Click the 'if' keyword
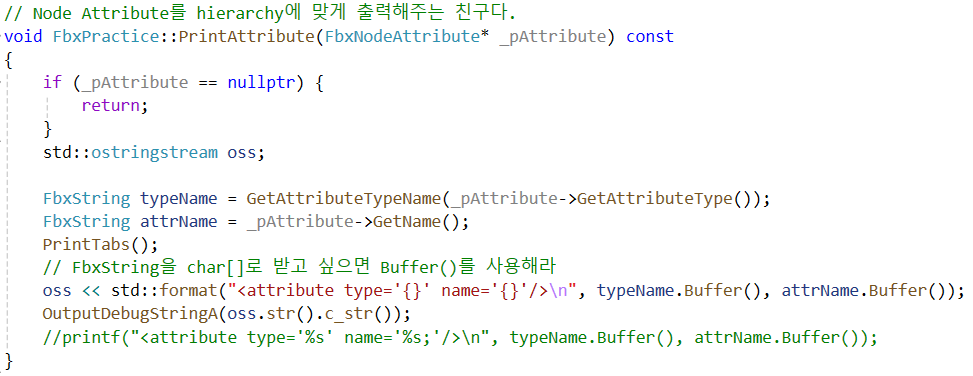Screen dimensions: 973x376 (52, 83)
